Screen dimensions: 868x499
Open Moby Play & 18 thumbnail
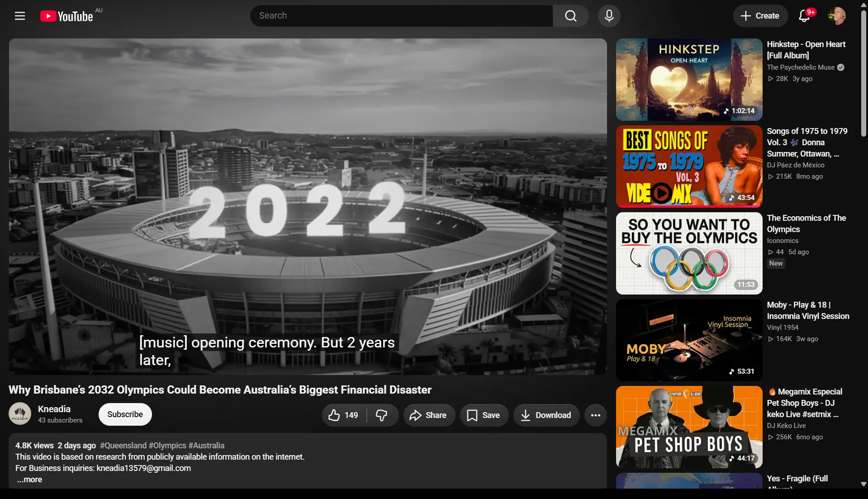[x=689, y=340]
